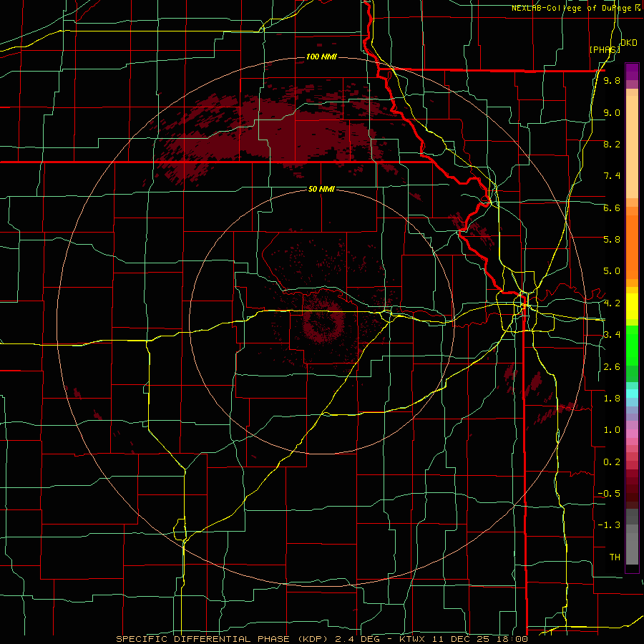Viewport: 644px width, 644px height.
Task: Pick the pale peach color bar segment
Action: click(x=632, y=147)
